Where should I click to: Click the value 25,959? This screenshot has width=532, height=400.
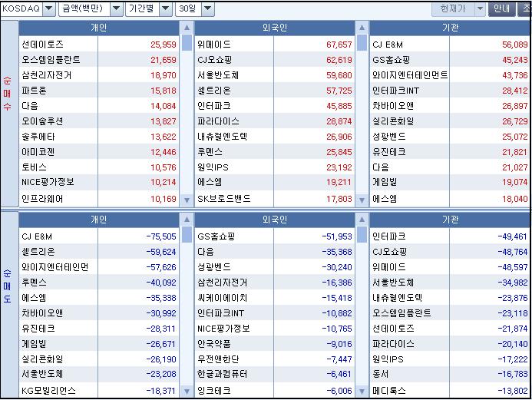(164, 45)
